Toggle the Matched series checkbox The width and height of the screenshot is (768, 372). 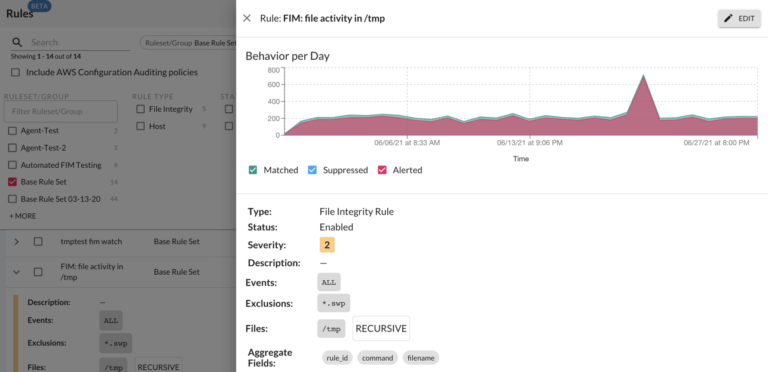(x=253, y=170)
